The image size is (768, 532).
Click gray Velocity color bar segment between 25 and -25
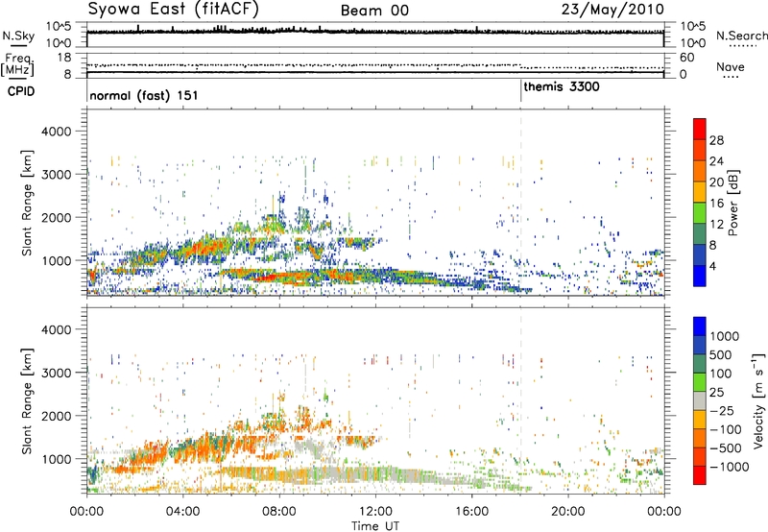point(700,400)
